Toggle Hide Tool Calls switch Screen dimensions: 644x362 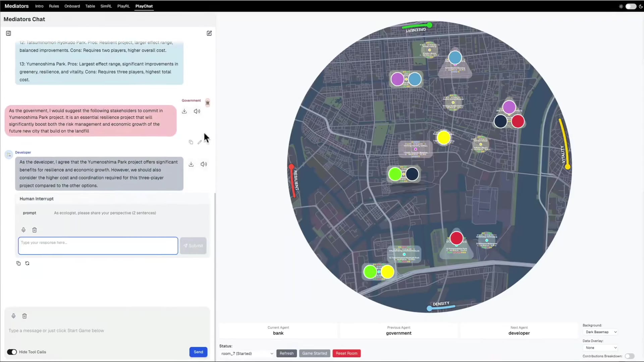click(x=12, y=352)
